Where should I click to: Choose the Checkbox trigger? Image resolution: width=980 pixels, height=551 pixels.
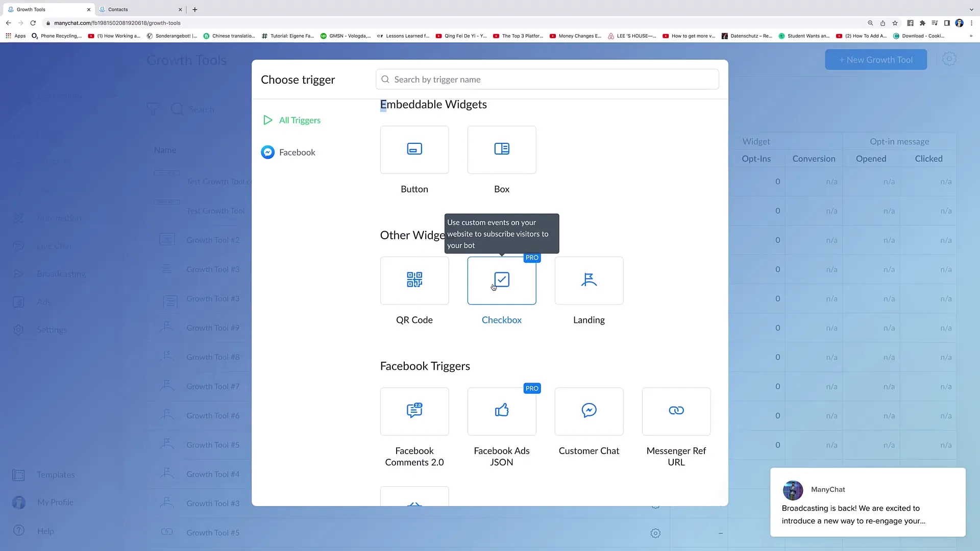[502, 281]
